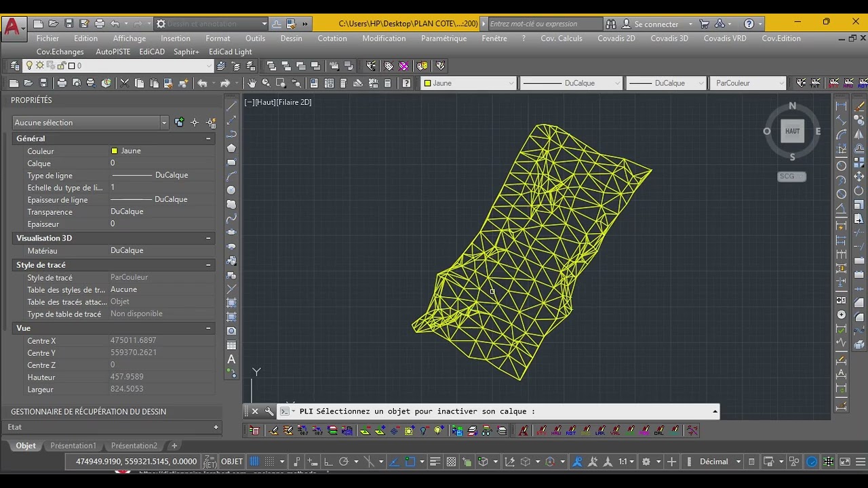Toggle lineweight display in status bar
This screenshot has width=868, height=488.
pyautogui.click(x=435, y=462)
